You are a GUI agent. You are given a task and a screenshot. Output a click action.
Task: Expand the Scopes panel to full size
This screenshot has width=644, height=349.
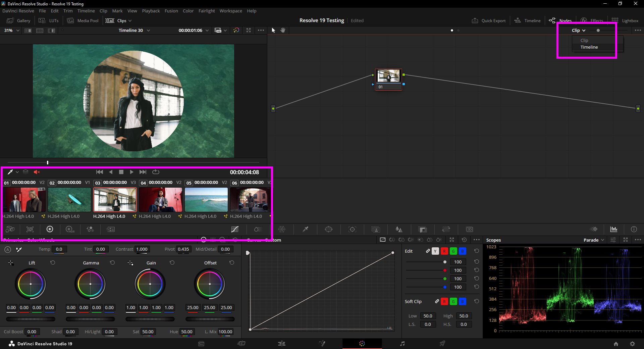626,240
